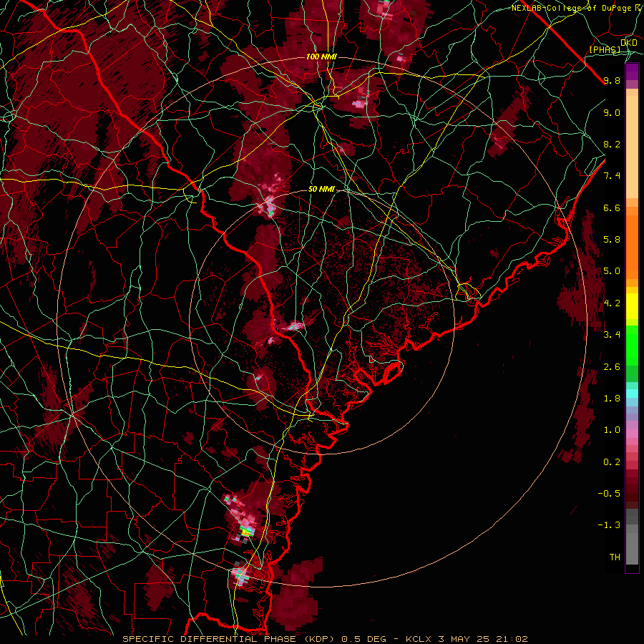Click the 6.6 scale value
644x644 pixels.
pyautogui.click(x=612, y=208)
